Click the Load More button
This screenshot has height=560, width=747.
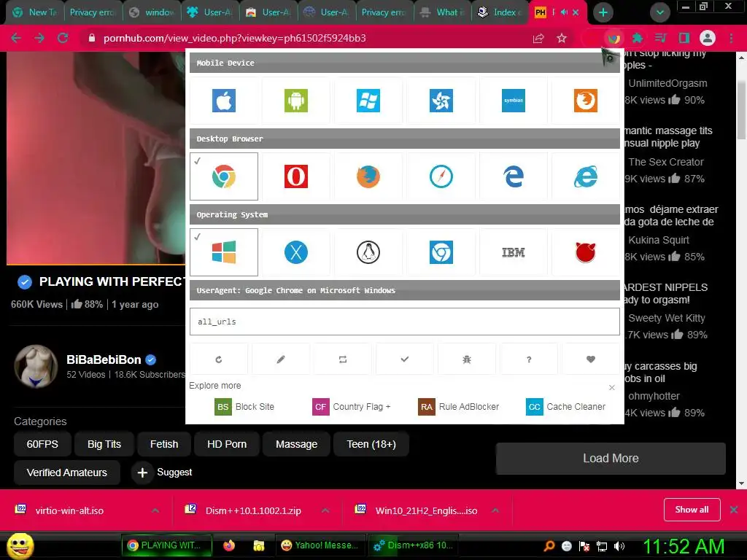pos(611,458)
